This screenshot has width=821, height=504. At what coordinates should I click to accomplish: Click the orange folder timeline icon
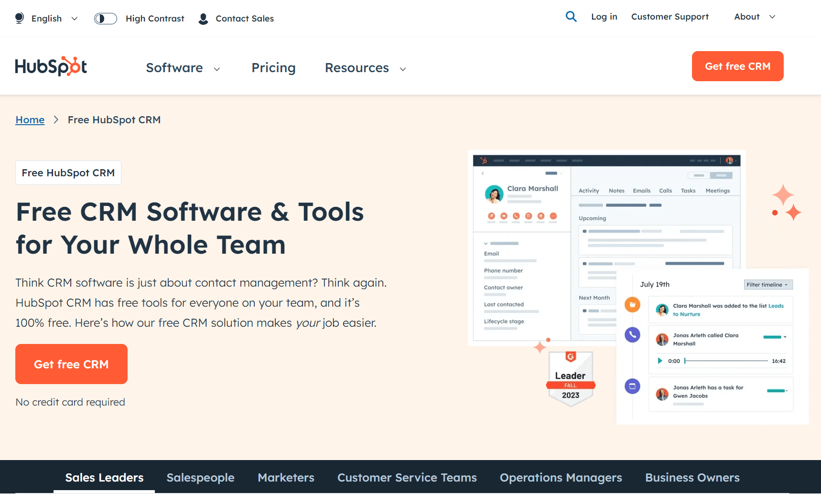point(632,304)
